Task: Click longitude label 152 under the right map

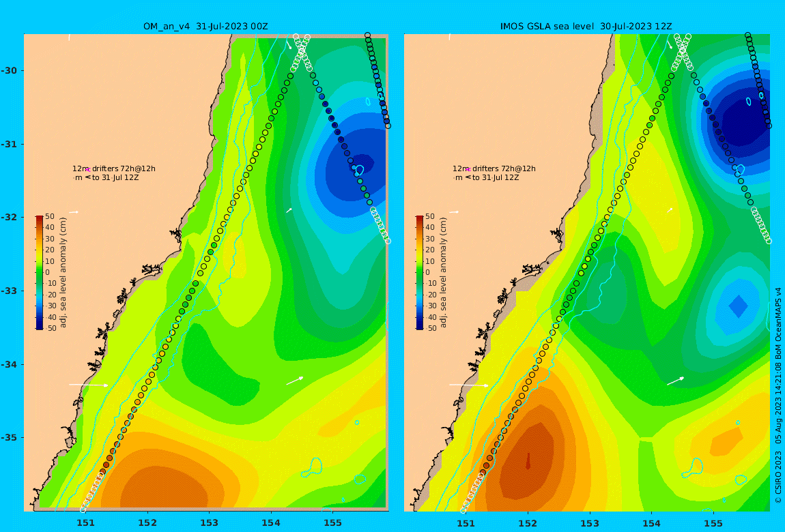Action: pyautogui.click(x=528, y=523)
